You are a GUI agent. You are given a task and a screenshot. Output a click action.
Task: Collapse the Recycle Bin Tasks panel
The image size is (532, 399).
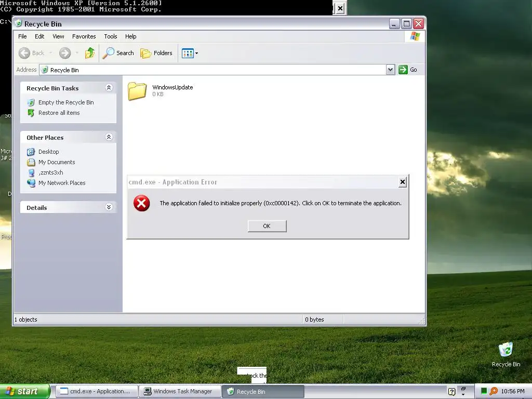109,87
